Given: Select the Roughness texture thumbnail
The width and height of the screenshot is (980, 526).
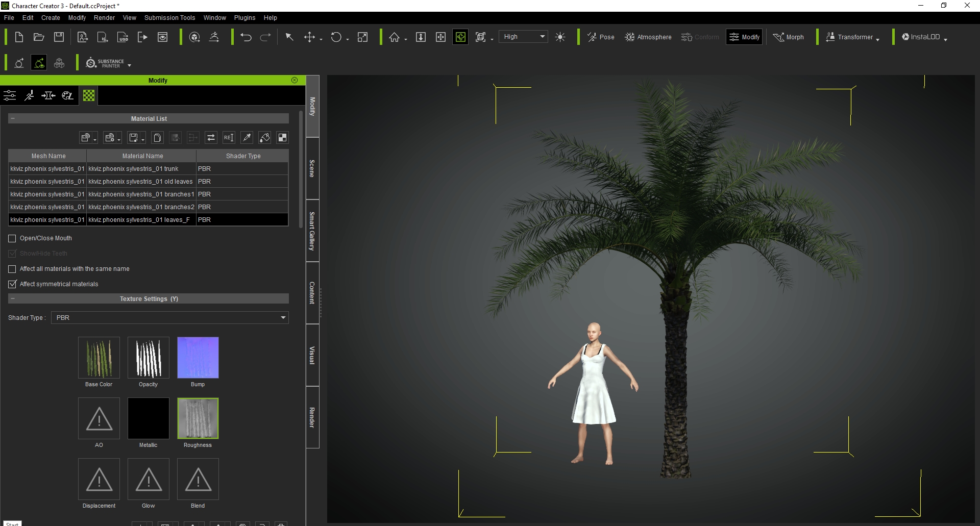Looking at the screenshot, I should click(198, 418).
